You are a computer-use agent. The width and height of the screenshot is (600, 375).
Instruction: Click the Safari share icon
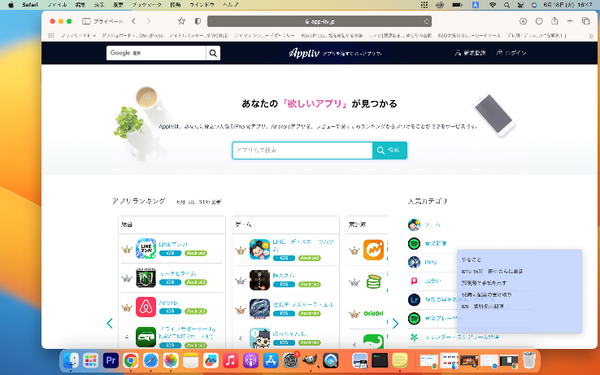554,21
